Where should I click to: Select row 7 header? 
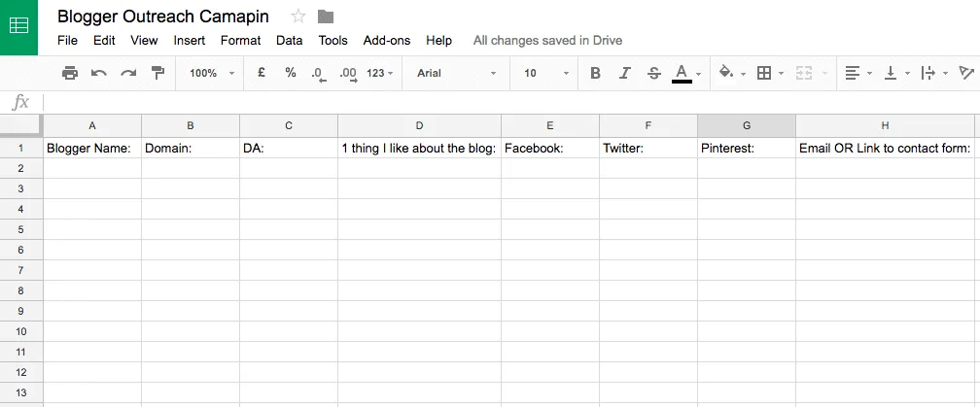pos(21,270)
